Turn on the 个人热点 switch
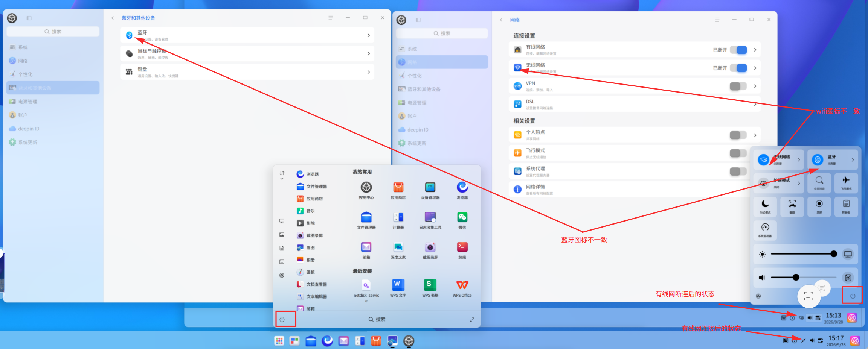 (738, 135)
